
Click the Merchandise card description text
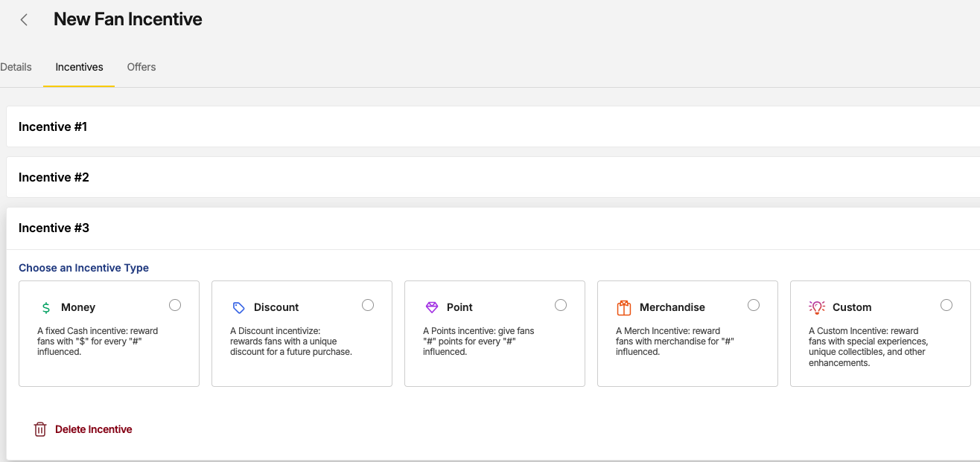click(x=668, y=341)
